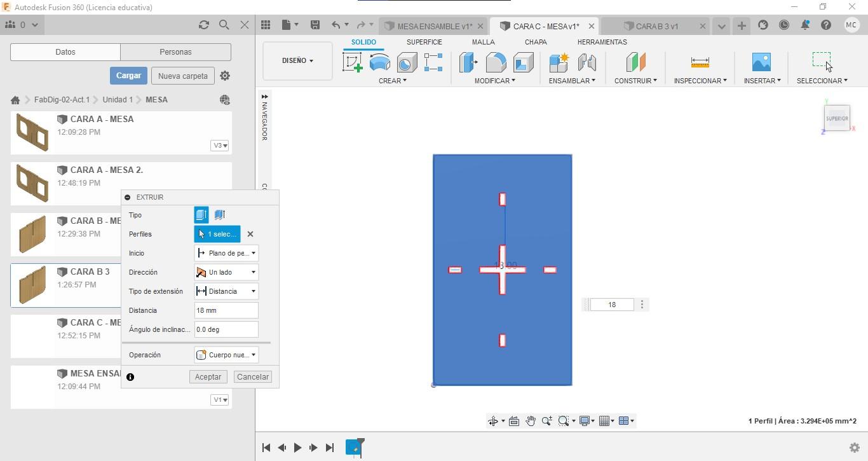Activate the Select tool icon

click(x=822, y=62)
